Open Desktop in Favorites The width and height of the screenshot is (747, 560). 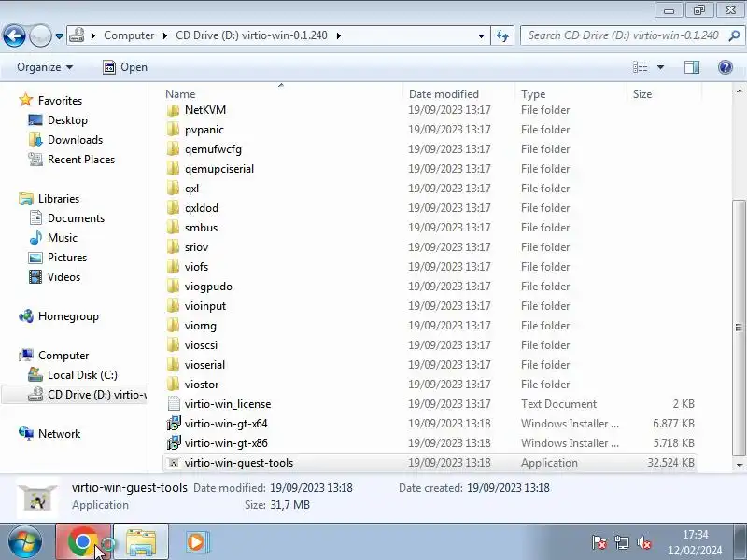[67, 120]
